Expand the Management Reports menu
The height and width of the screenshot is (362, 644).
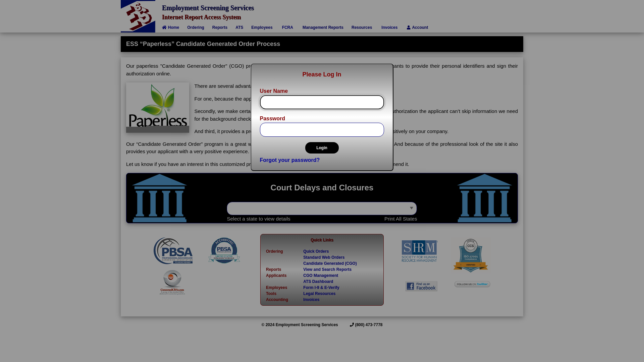click(x=323, y=27)
